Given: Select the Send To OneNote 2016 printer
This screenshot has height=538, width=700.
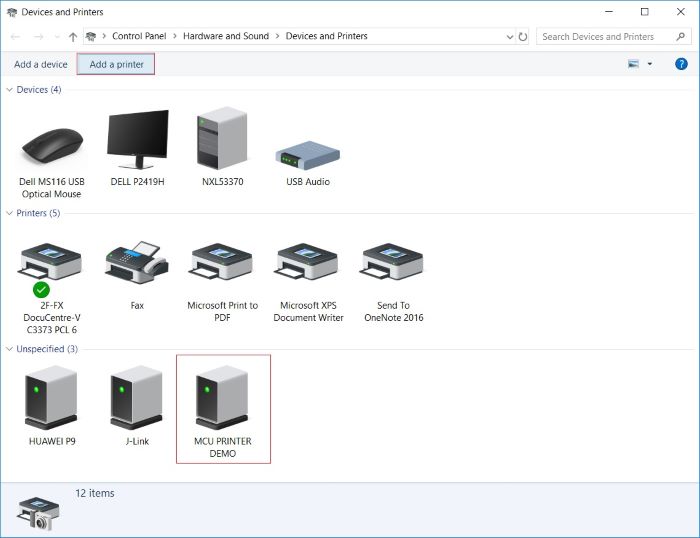Looking at the screenshot, I should click(393, 263).
